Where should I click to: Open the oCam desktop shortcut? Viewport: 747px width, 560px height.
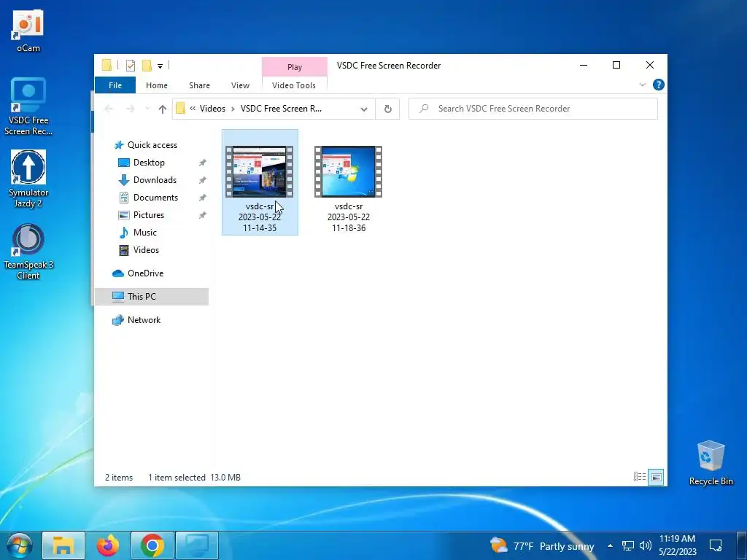[28, 29]
